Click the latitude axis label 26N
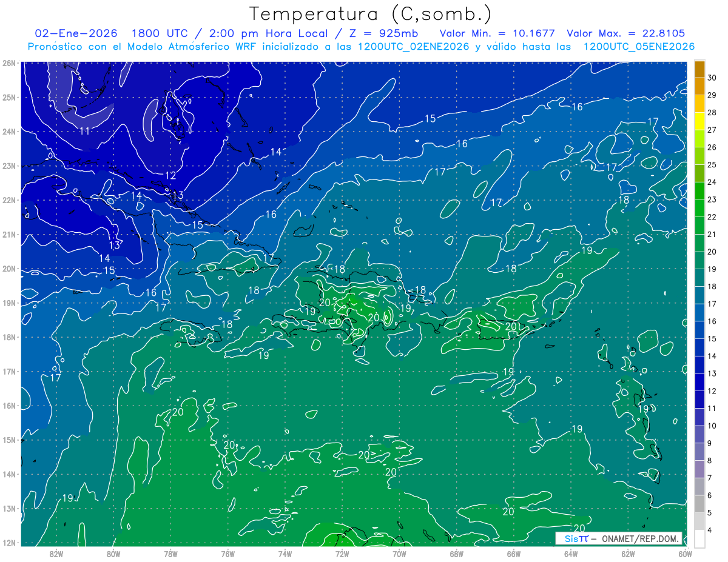The width and height of the screenshot is (728, 562). click(x=9, y=63)
